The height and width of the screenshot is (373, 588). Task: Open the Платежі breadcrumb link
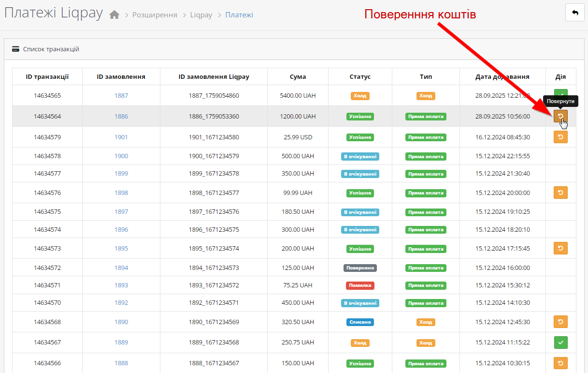tap(239, 15)
